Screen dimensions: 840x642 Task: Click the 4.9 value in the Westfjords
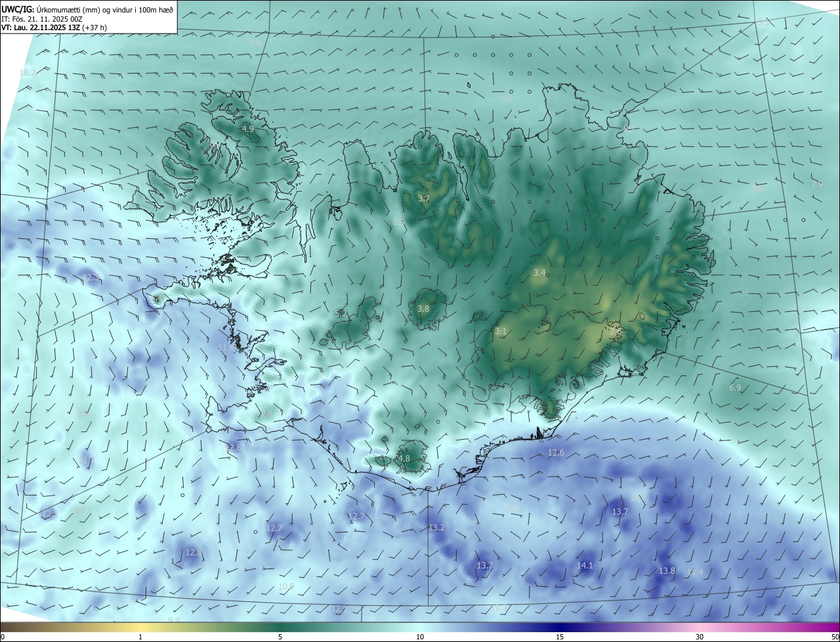click(x=247, y=129)
